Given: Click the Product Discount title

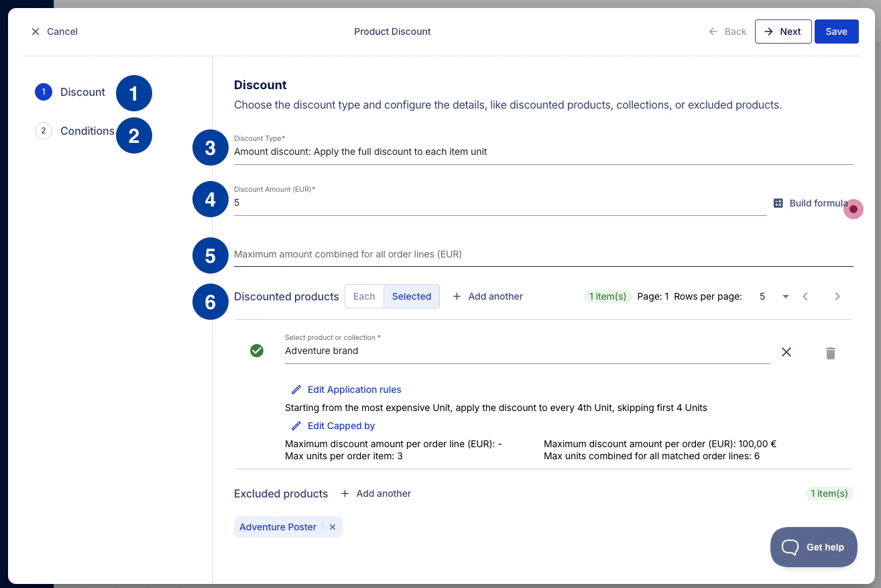Looking at the screenshot, I should point(392,32).
